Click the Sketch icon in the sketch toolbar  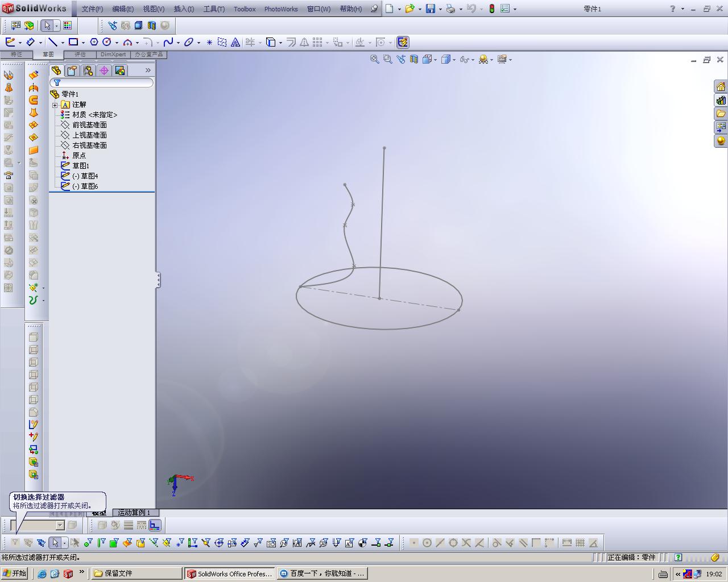tap(10, 42)
